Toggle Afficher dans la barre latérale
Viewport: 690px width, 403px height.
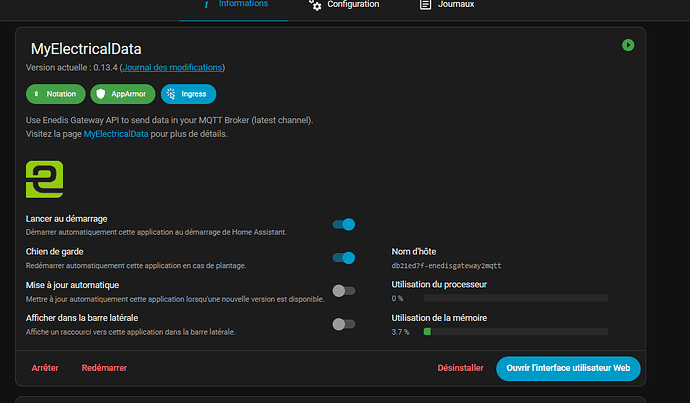coord(344,324)
